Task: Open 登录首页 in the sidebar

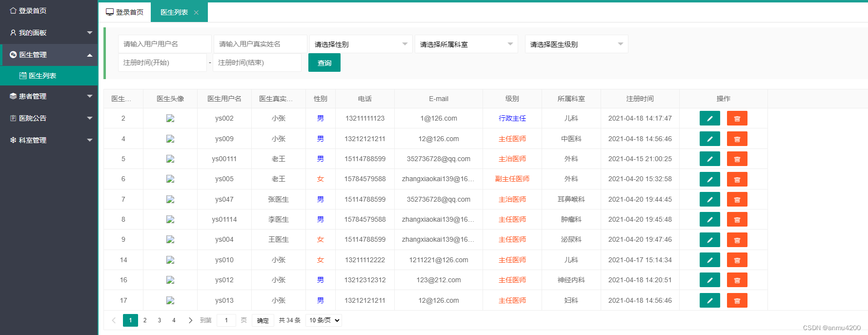Action: point(49,11)
